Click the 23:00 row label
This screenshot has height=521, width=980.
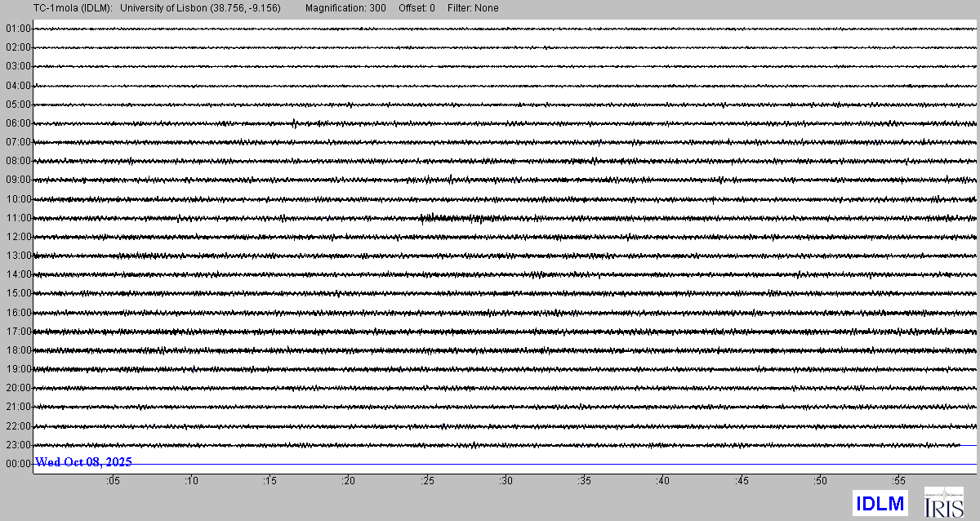coord(18,445)
